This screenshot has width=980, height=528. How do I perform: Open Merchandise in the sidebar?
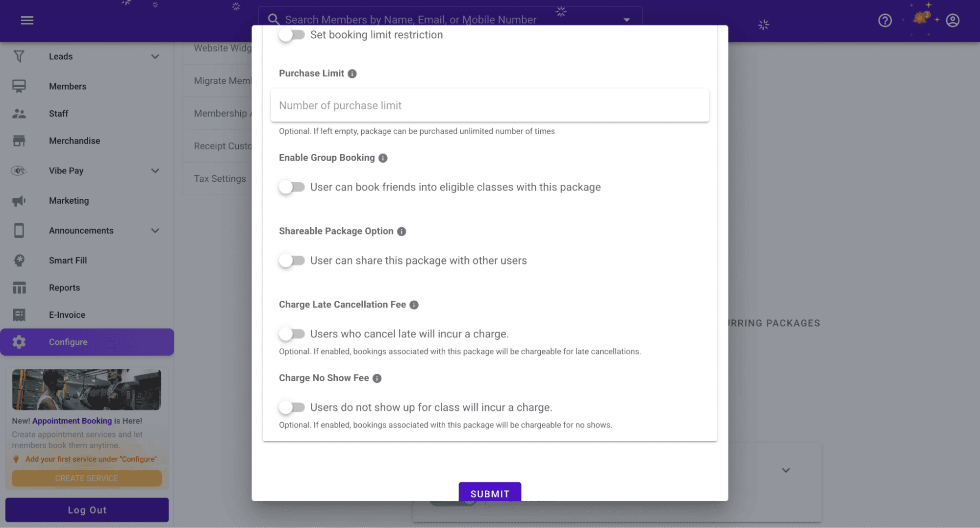click(x=74, y=141)
